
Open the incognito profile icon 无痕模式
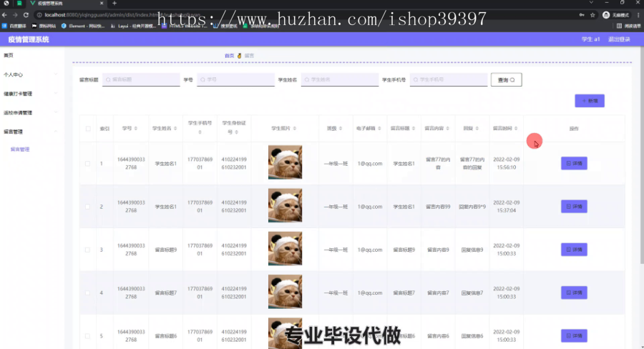[x=615, y=15]
